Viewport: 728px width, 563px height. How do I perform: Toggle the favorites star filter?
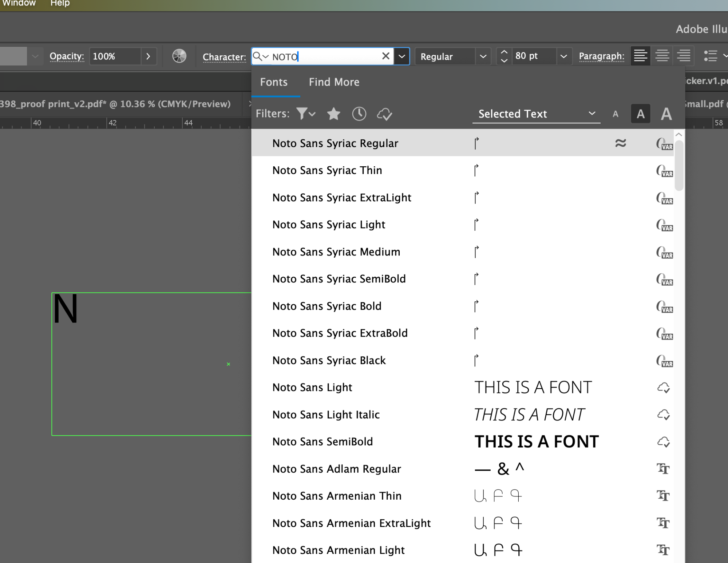[x=333, y=114]
